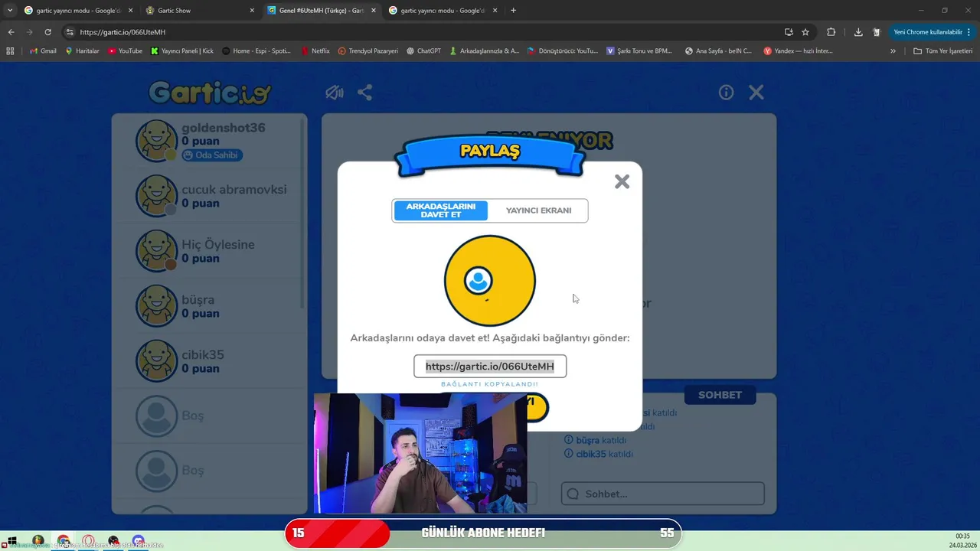Image resolution: width=980 pixels, height=551 pixels.
Task: Switch to the Gartic Show browser tab
Action: 200,11
